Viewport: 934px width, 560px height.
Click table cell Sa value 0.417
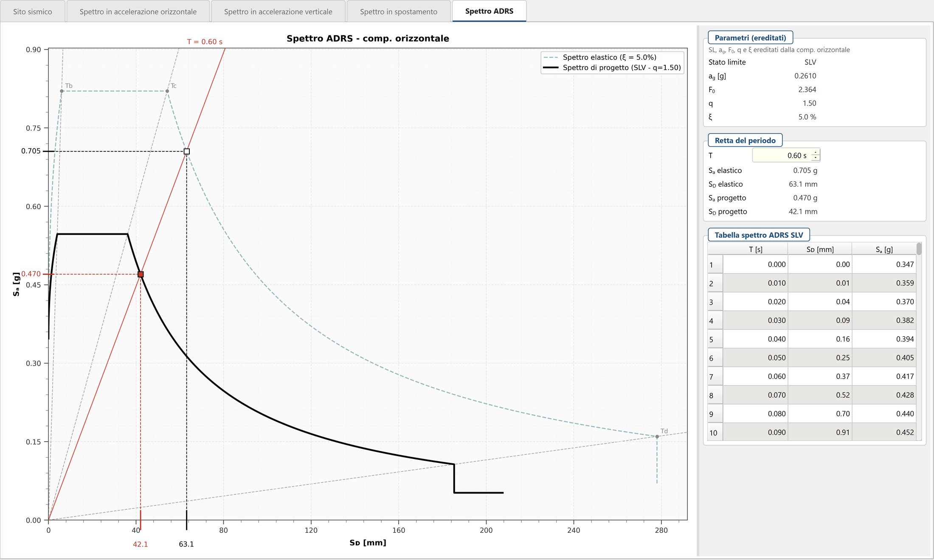click(884, 376)
